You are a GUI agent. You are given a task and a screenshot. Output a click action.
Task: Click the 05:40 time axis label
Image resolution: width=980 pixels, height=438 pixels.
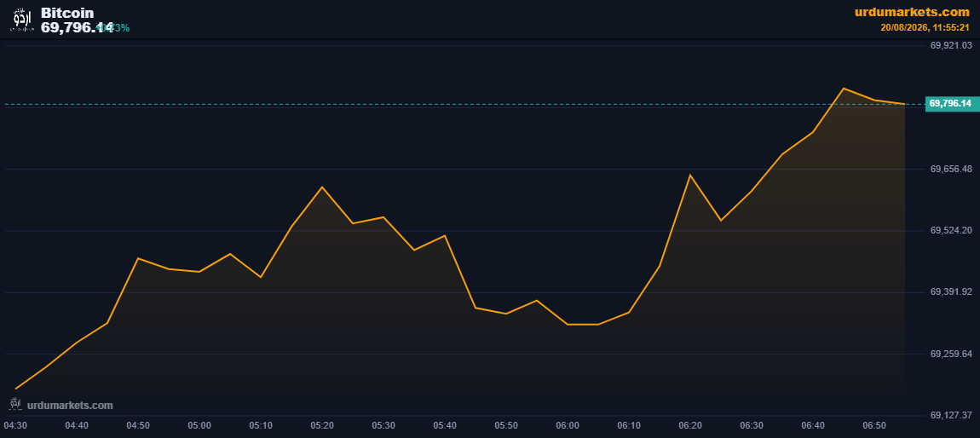coord(444,425)
